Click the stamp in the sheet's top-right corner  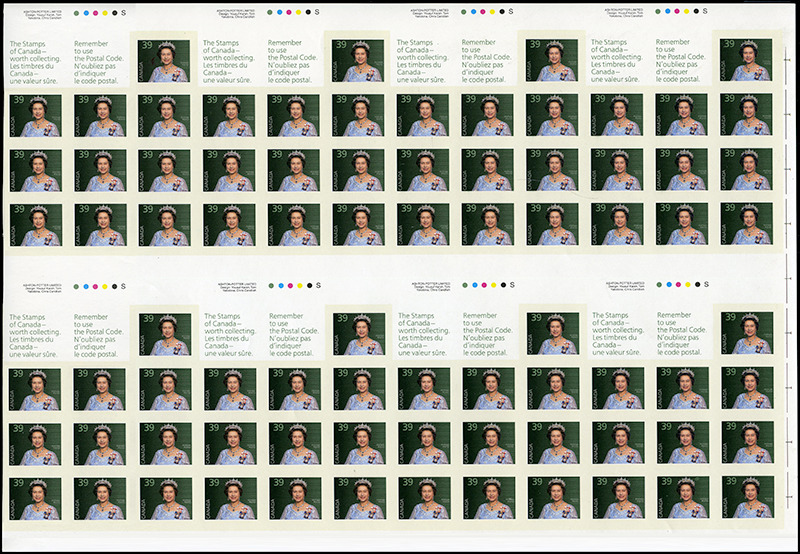(745, 60)
